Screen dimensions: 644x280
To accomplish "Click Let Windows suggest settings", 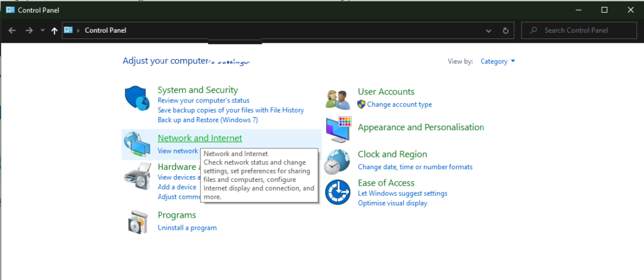I will (402, 193).
